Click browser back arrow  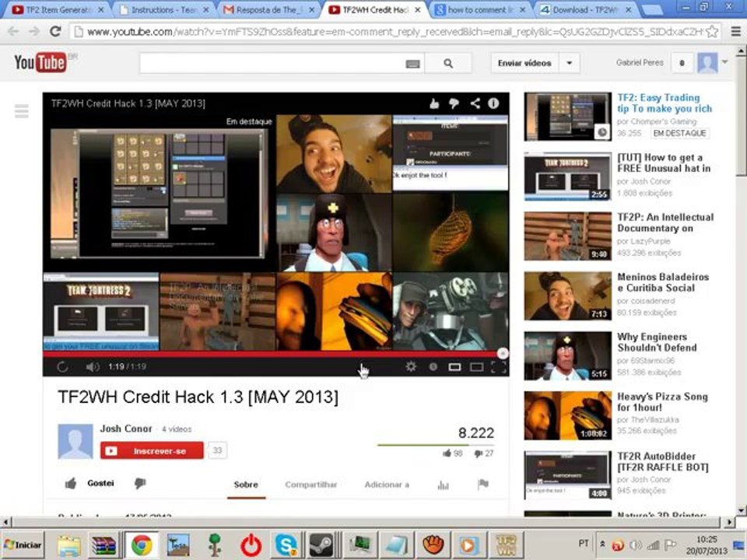pos(13,32)
